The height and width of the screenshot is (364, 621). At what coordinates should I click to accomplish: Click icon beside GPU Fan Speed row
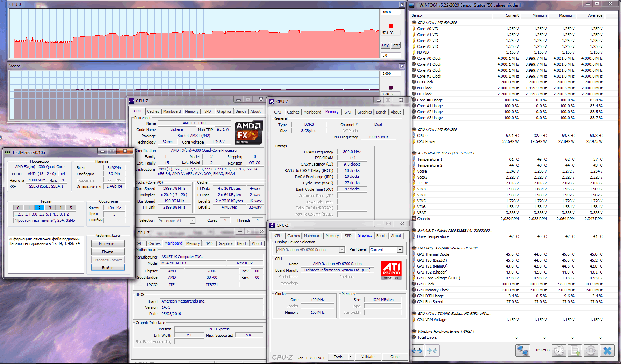pyautogui.click(x=414, y=302)
